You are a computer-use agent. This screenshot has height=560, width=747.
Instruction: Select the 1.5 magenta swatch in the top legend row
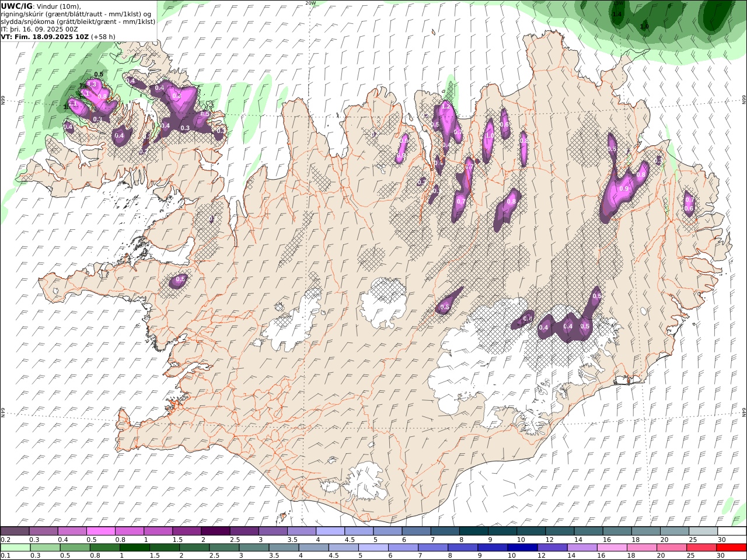tap(187, 531)
